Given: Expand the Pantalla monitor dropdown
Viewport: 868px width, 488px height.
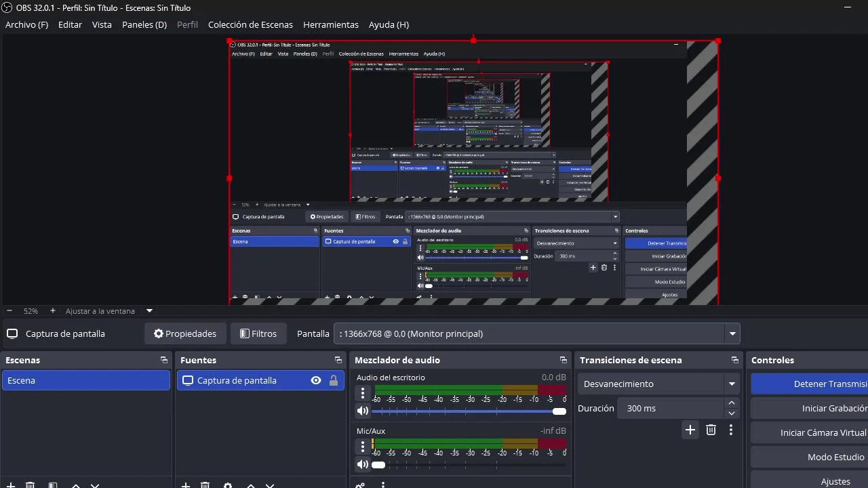Looking at the screenshot, I should point(732,333).
